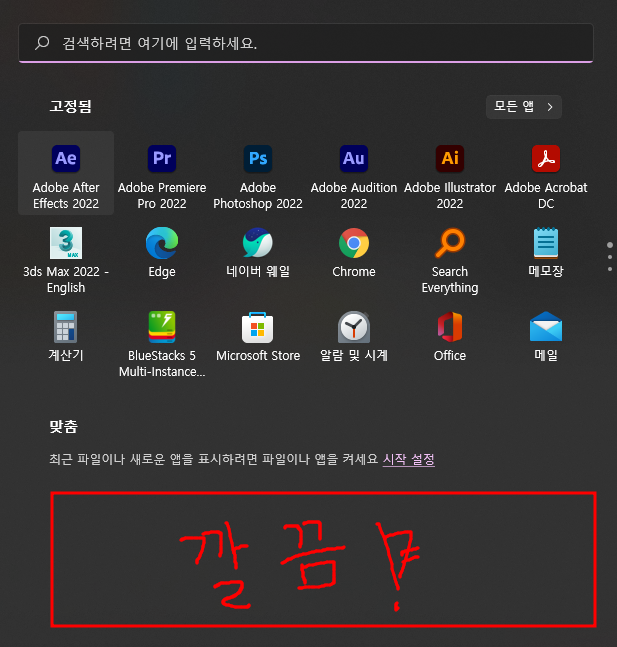
Task: Open Search Everything app
Action: 450,259
